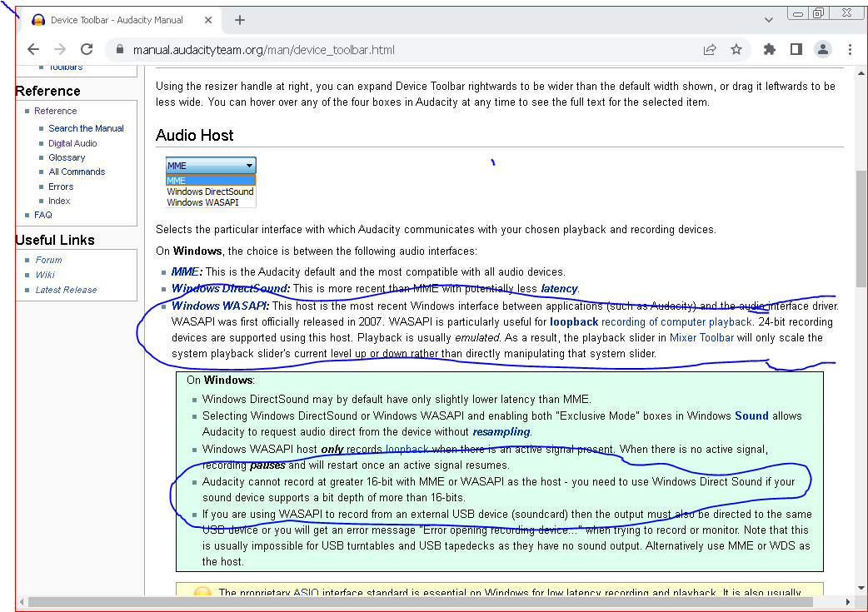
Task: Click the tab search chevron
Action: click(768, 20)
